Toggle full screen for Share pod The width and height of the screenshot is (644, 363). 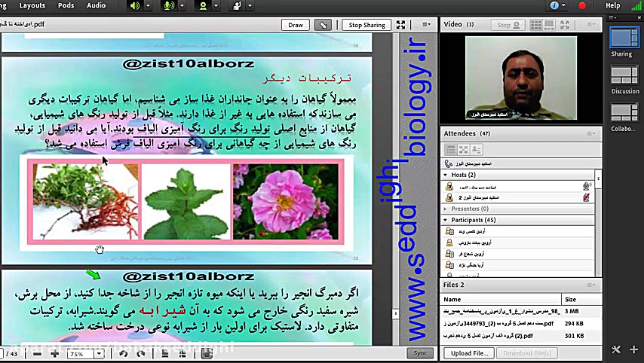pyautogui.click(x=401, y=25)
